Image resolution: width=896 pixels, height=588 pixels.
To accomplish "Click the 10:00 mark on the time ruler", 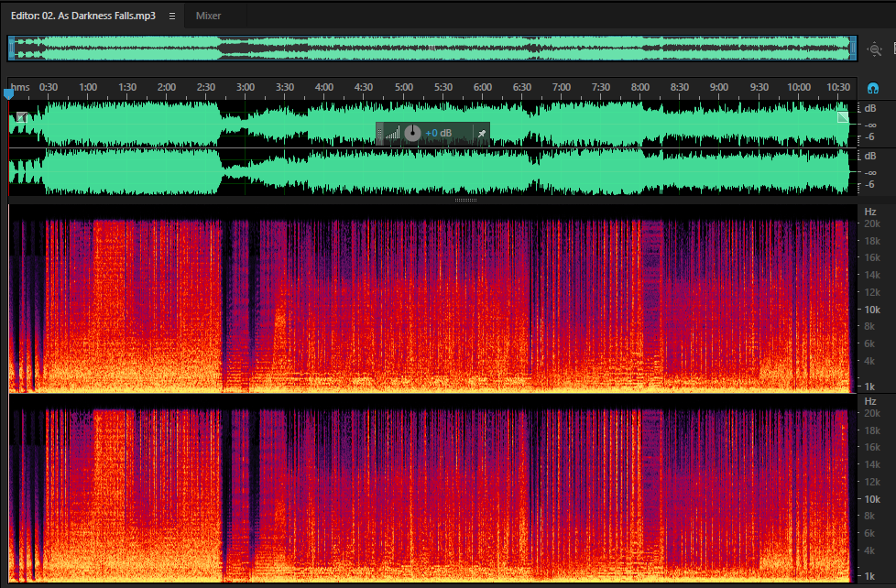I will point(798,87).
